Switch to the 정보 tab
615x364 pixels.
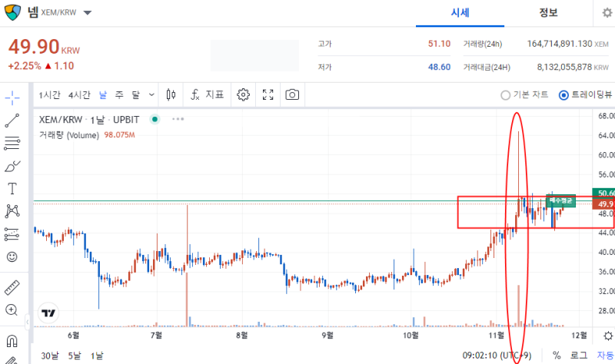548,12
